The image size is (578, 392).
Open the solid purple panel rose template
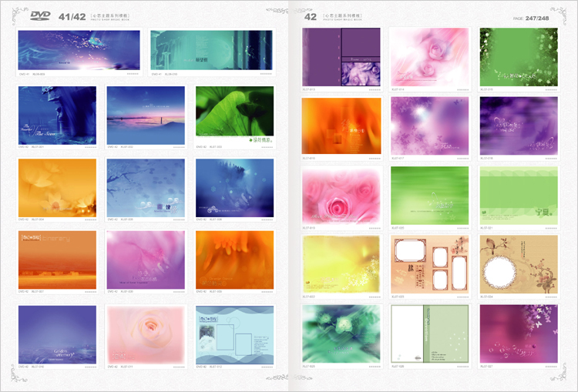click(x=341, y=57)
